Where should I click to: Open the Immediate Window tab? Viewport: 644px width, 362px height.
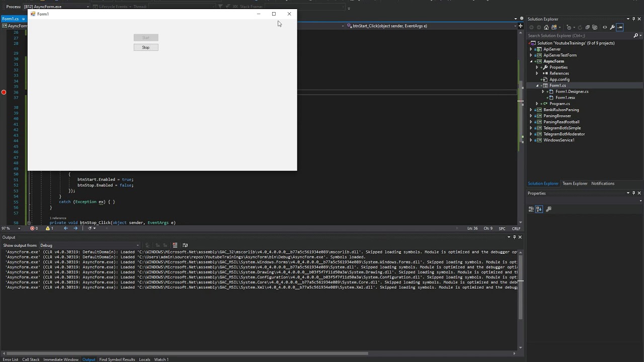point(61,359)
